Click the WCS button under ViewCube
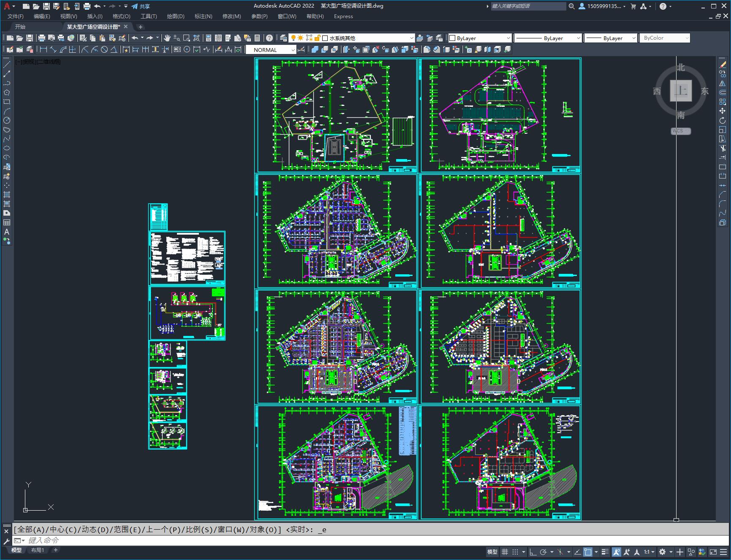Screen dimensions: 731x560 pyautogui.click(x=681, y=131)
